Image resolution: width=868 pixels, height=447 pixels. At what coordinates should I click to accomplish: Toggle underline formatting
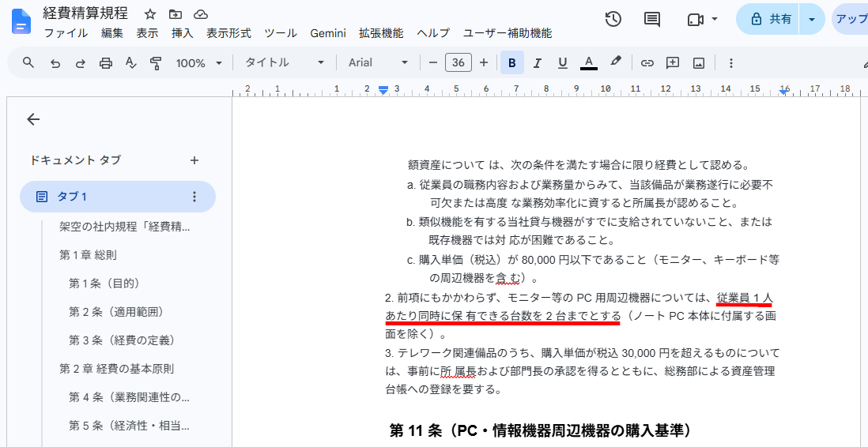click(x=563, y=62)
